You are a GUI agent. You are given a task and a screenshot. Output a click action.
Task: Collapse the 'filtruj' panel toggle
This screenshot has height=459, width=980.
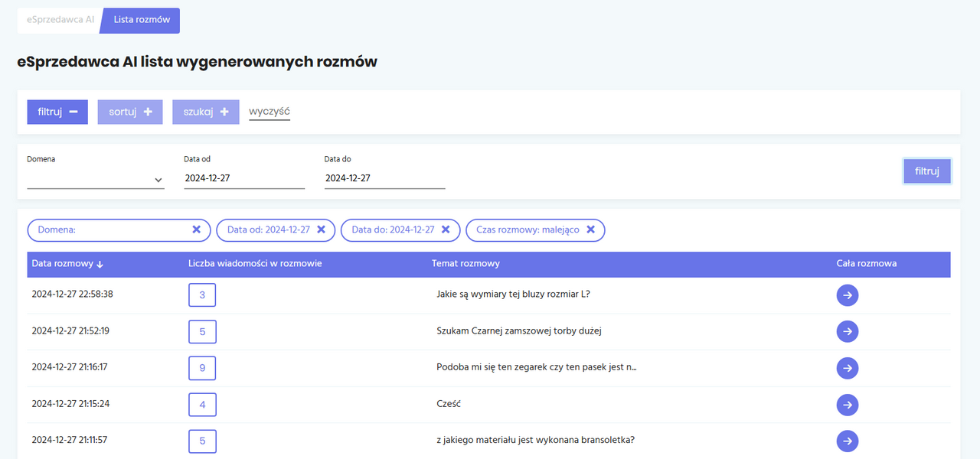pyautogui.click(x=57, y=112)
